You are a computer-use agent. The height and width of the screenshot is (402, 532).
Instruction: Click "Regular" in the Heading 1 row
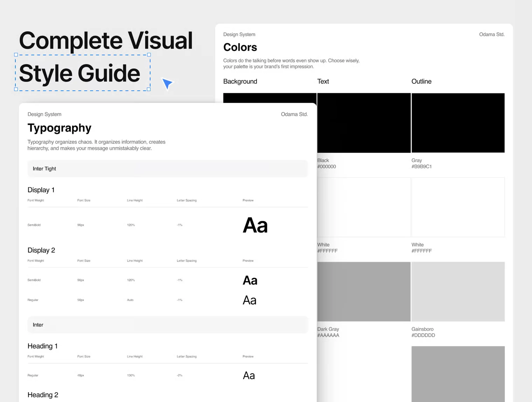[33, 375]
